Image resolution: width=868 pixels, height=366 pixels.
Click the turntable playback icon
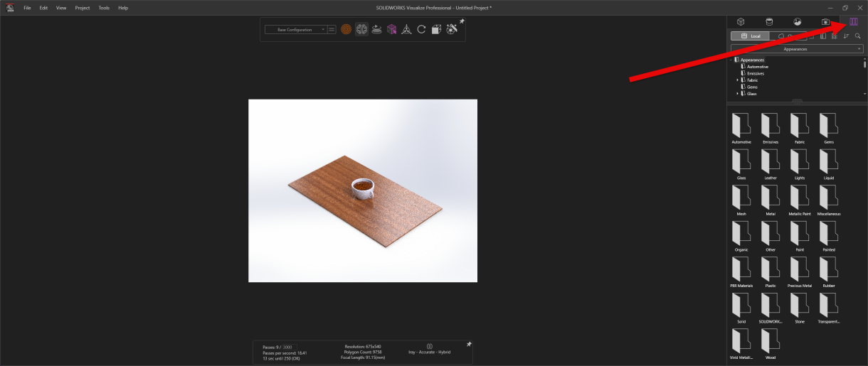click(376, 30)
